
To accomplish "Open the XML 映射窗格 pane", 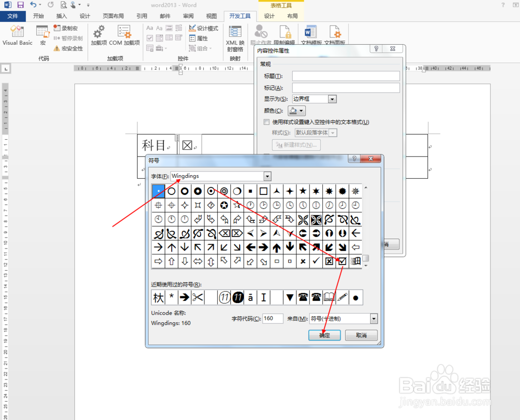I will (234, 36).
